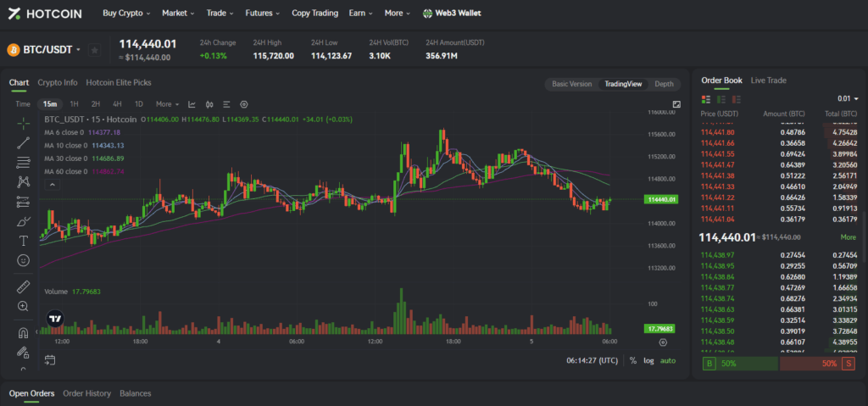Screen dimensions: 868x406
Task: Select the XABCD pattern tool
Action: [x=23, y=181]
